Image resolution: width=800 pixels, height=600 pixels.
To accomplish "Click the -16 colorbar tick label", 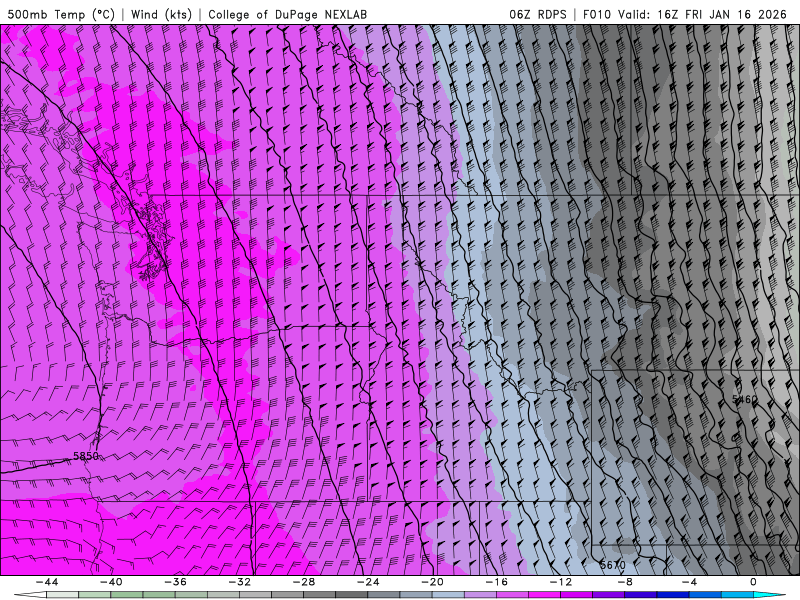I will 496,582.
